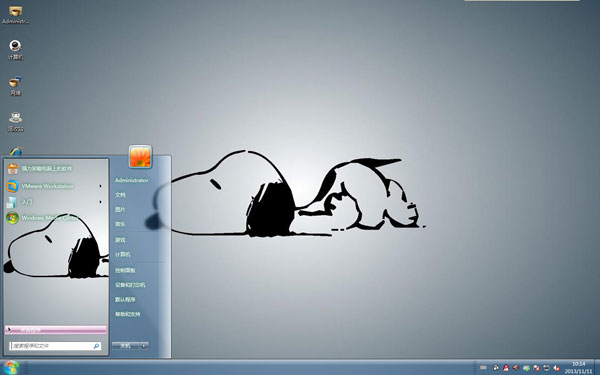This screenshot has height=375, width=600.
Task: Open 图片 in Start menu
Action: coord(121,210)
